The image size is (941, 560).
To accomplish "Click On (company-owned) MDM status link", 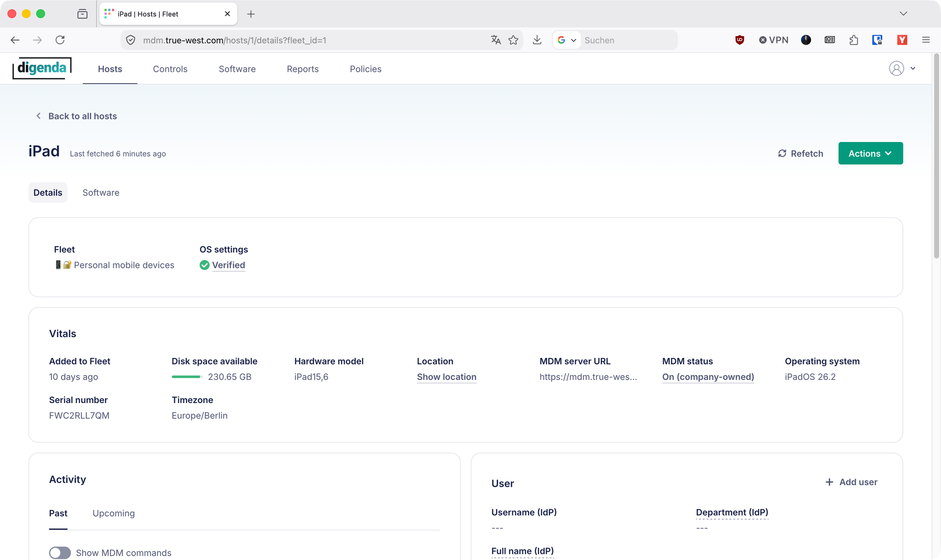I will (708, 377).
